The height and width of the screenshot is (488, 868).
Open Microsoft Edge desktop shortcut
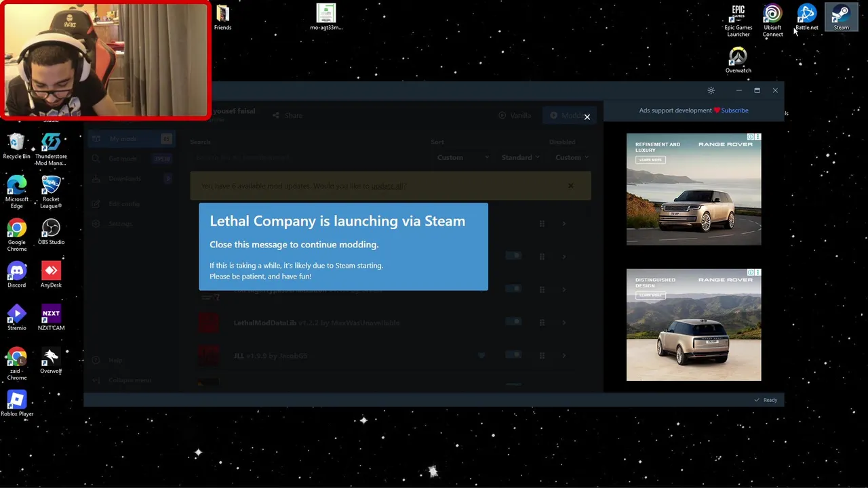pyautogui.click(x=17, y=192)
